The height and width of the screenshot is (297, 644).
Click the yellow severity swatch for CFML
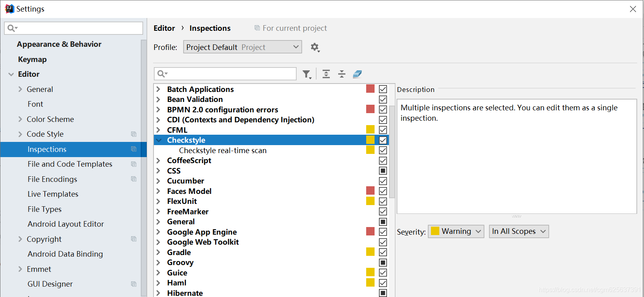371,130
